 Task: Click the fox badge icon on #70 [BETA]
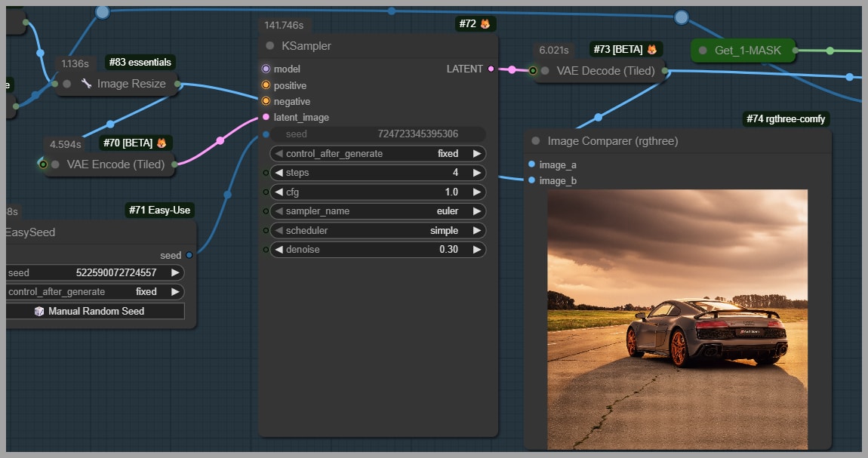pyautogui.click(x=161, y=143)
